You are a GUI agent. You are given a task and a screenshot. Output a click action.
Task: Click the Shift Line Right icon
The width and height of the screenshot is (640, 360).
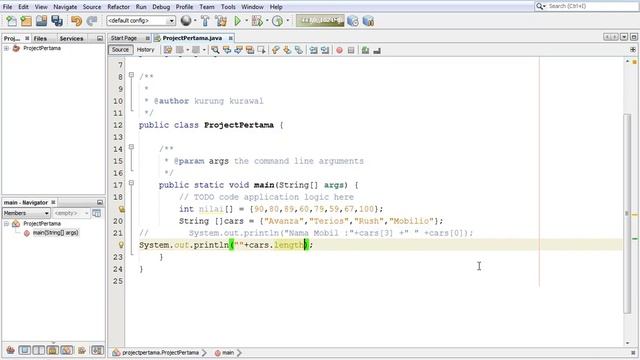pyautogui.click(x=325, y=50)
